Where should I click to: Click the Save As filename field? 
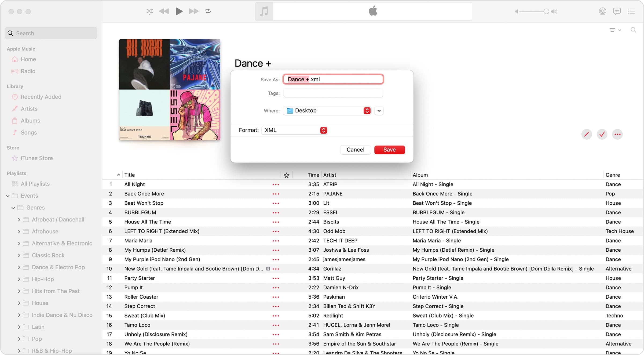tap(333, 79)
